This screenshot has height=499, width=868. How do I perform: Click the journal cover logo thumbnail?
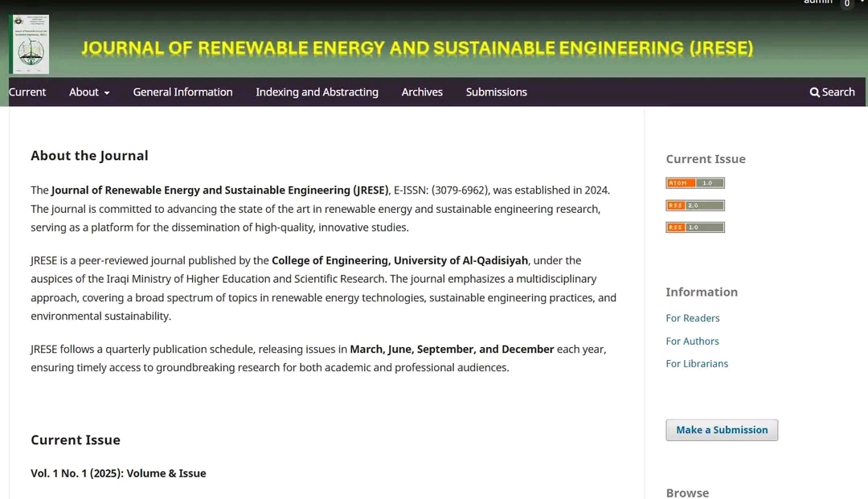click(29, 45)
